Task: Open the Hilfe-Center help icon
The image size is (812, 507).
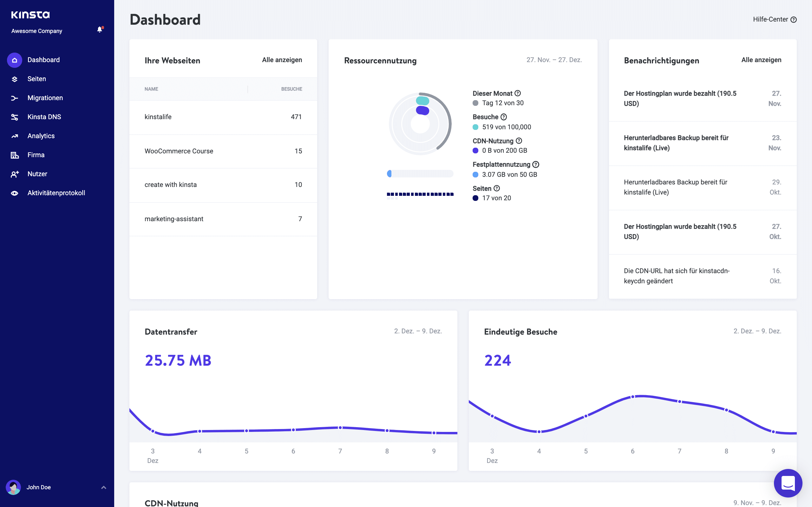Action: click(x=794, y=19)
